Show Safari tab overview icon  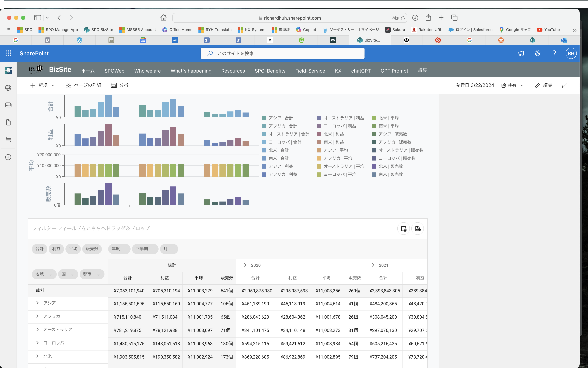point(454,18)
